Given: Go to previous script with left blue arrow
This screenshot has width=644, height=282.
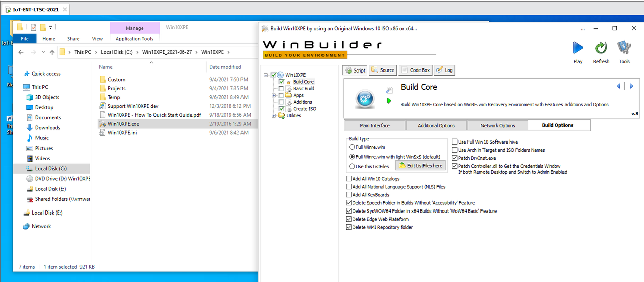Looking at the screenshot, I should pyautogui.click(x=618, y=86).
